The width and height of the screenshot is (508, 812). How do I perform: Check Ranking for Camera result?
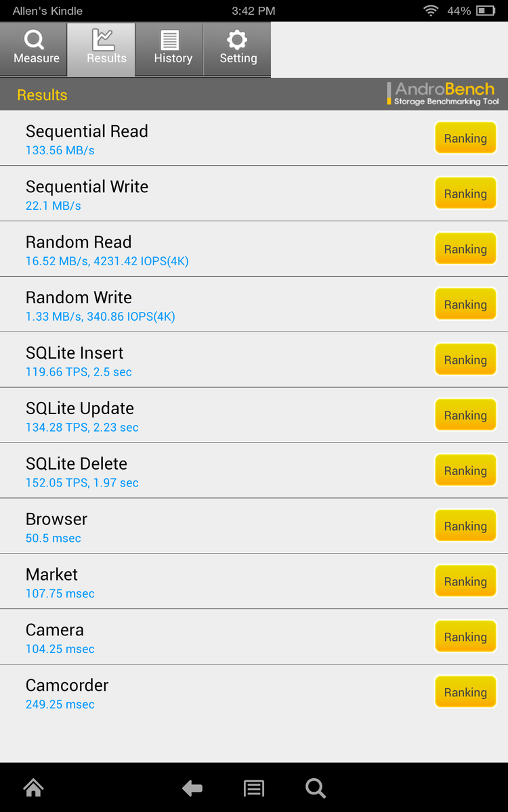465,637
